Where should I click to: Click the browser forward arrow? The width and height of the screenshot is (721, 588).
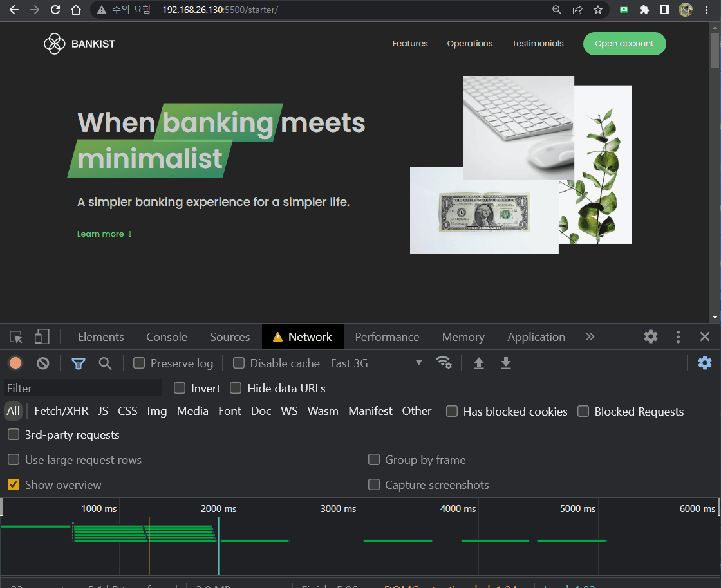(x=35, y=10)
